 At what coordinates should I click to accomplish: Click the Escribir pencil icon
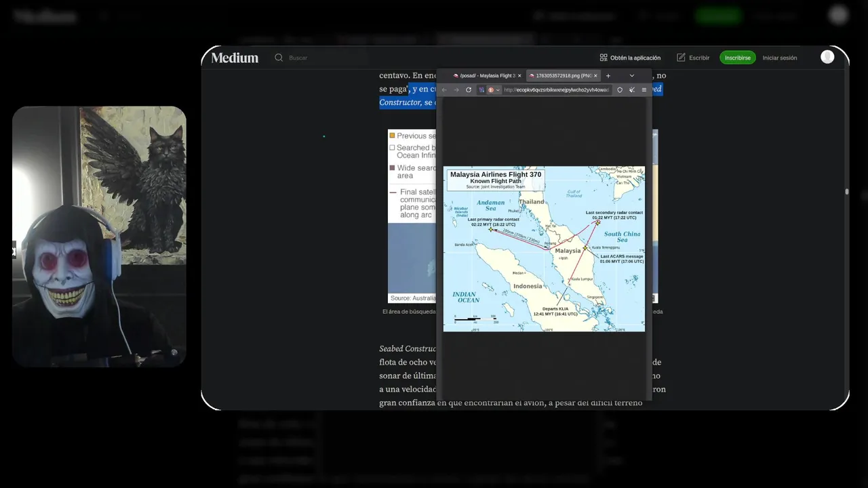point(681,58)
